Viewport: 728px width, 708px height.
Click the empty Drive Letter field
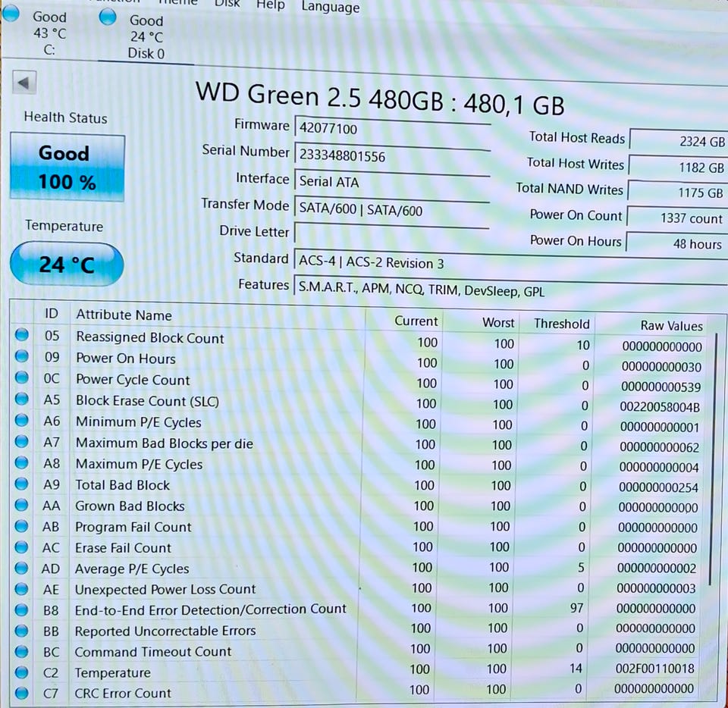click(391, 234)
